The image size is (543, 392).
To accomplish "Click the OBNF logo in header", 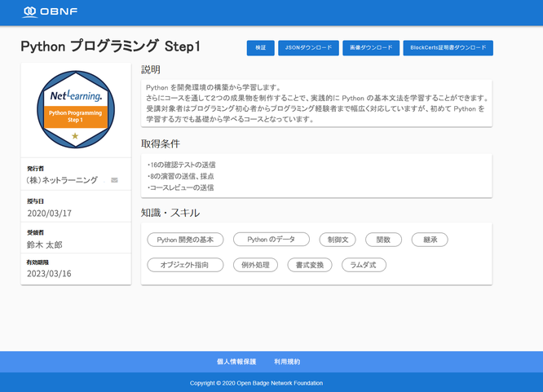I will click(x=50, y=11).
